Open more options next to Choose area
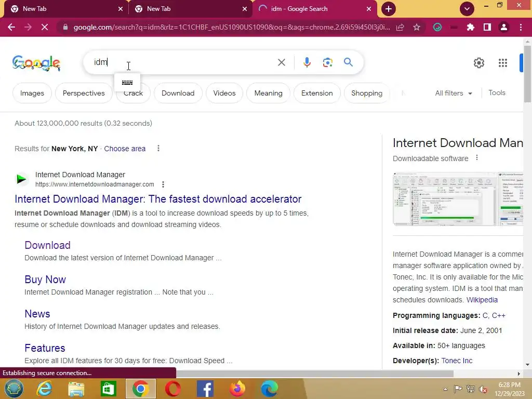Image resolution: width=532 pixels, height=399 pixels. [158, 148]
